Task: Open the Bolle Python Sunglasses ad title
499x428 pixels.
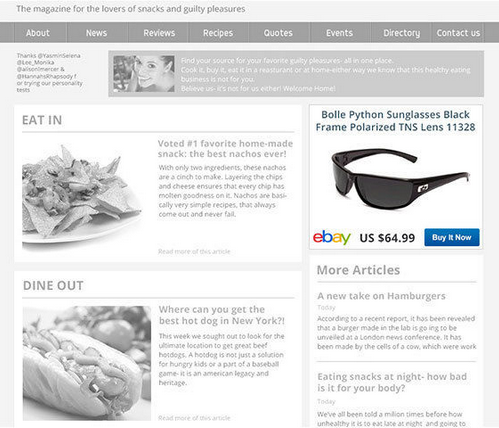Action: tap(395, 121)
